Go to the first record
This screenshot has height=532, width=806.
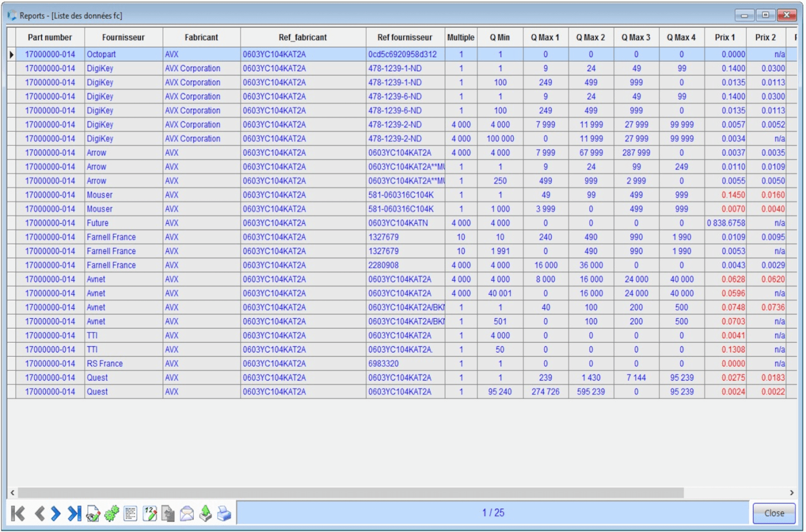18,513
